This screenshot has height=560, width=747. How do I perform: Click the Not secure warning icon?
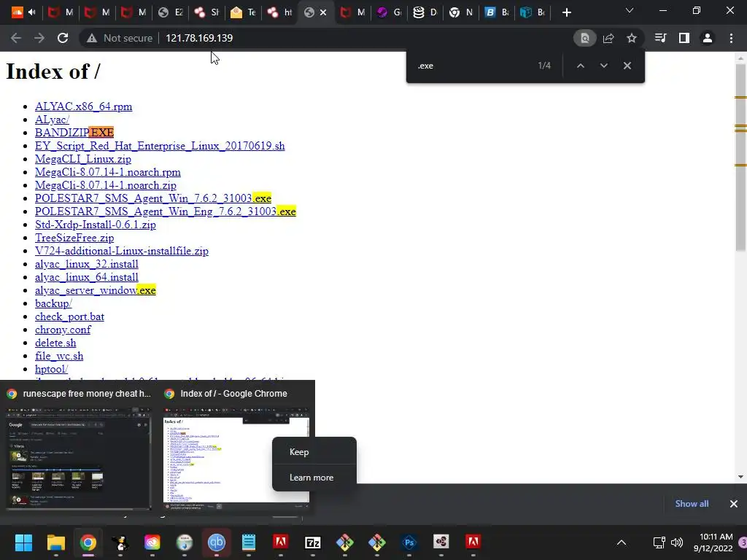(x=91, y=38)
